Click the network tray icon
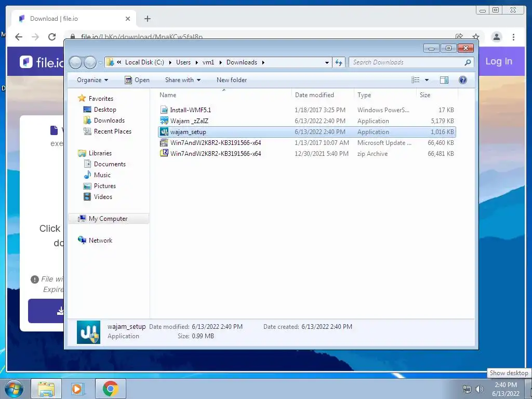The image size is (532, 399). coord(467,389)
